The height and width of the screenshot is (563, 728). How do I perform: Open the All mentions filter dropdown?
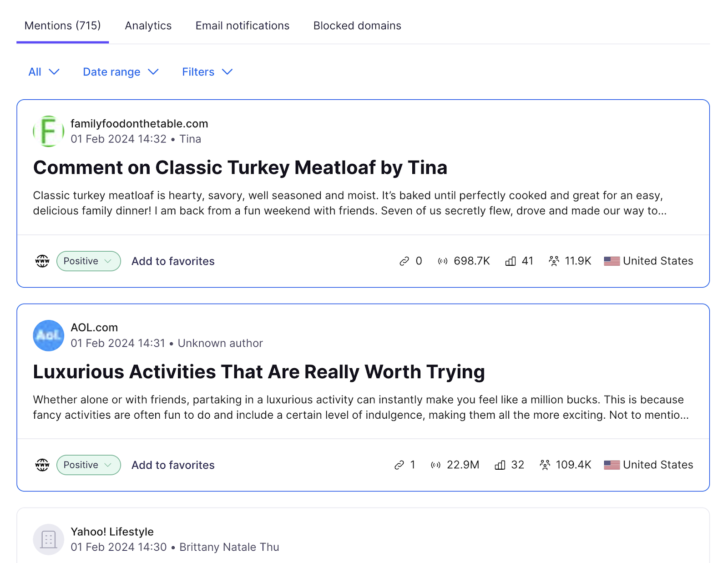[44, 71]
